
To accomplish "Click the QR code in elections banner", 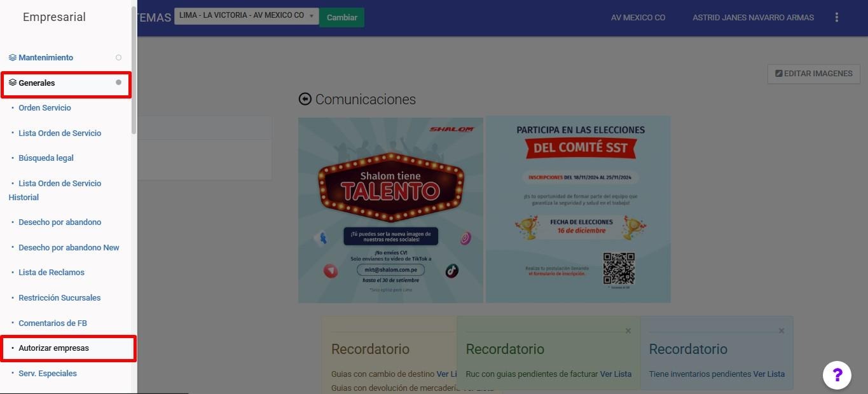I will coord(619,269).
